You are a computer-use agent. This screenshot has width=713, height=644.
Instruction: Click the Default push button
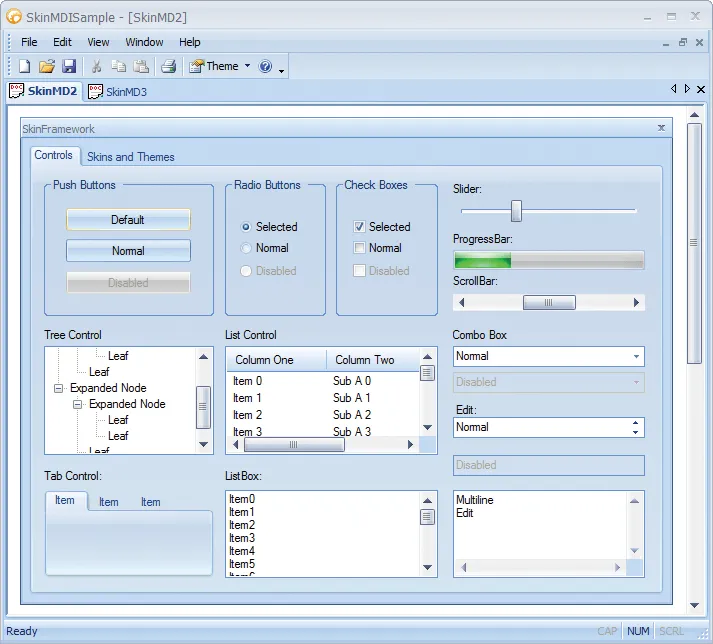click(128, 220)
